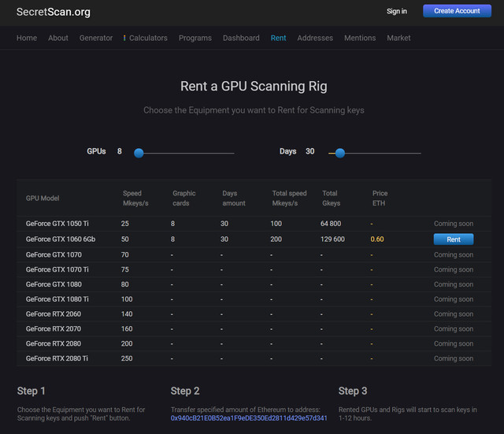The width and height of the screenshot is (504, 434).
Task: Expand the Calculators menu
Action: tap(148, 38)
